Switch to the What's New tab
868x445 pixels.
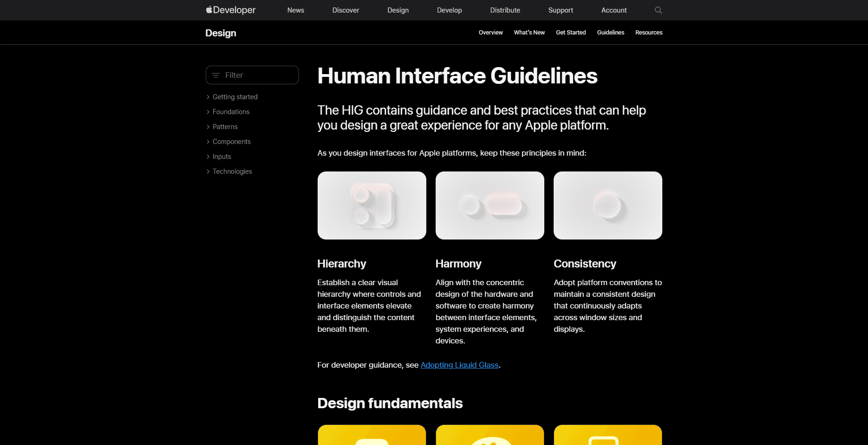pos(529,33)
